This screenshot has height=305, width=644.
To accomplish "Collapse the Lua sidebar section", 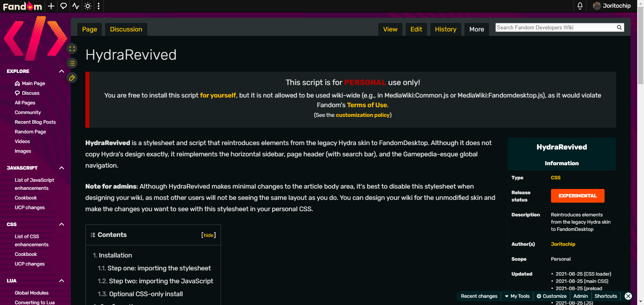I will point(62,281).
